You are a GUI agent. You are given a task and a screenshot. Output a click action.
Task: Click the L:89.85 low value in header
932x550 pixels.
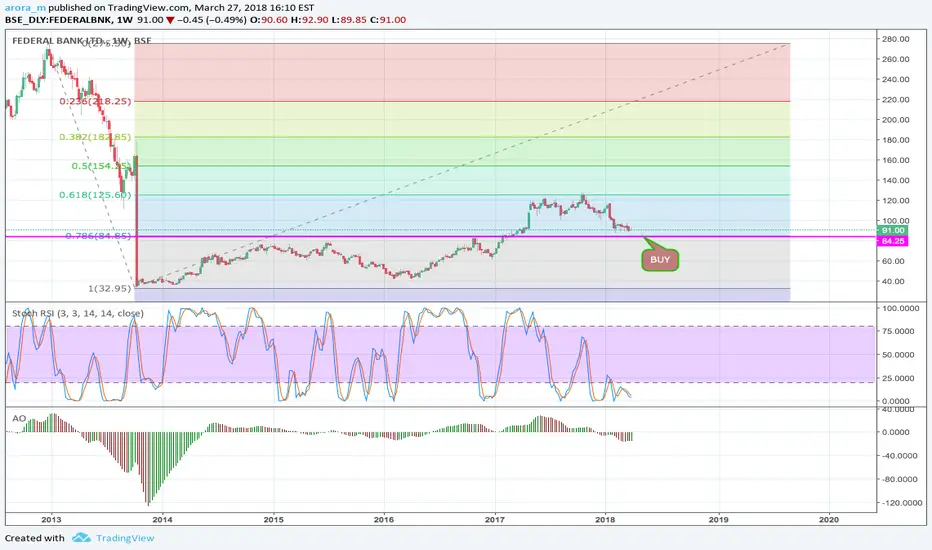(350, 20)
